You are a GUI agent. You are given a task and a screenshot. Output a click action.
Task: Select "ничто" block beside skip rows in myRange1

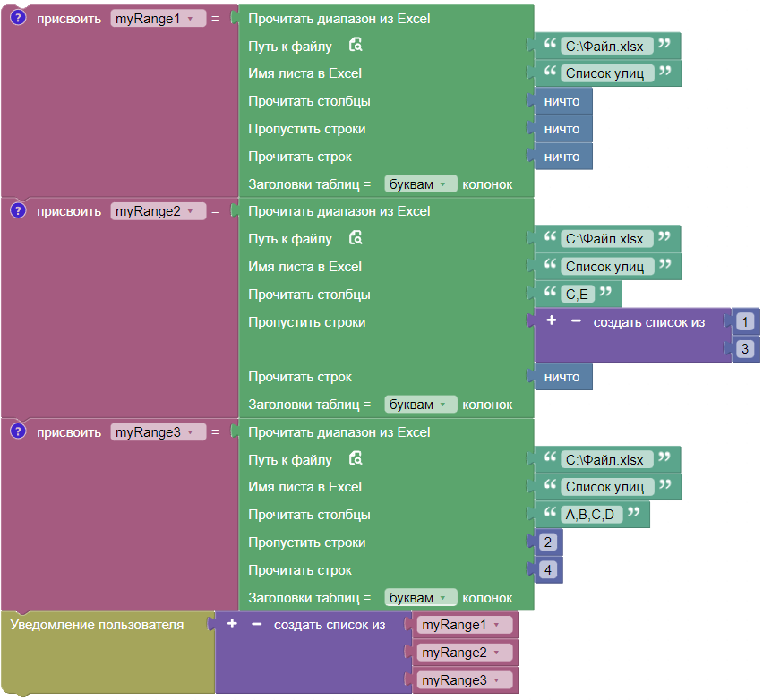pos(563,129)
